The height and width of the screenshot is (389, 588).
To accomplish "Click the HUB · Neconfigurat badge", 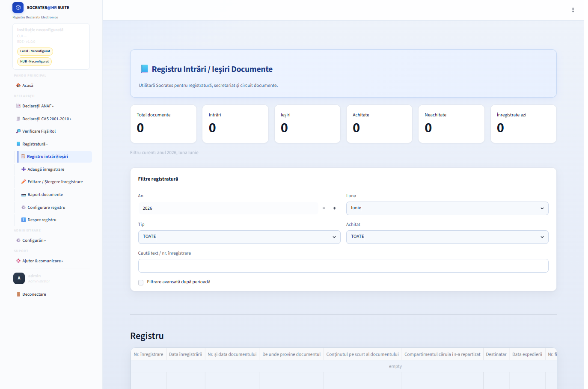I will [35, 62].
